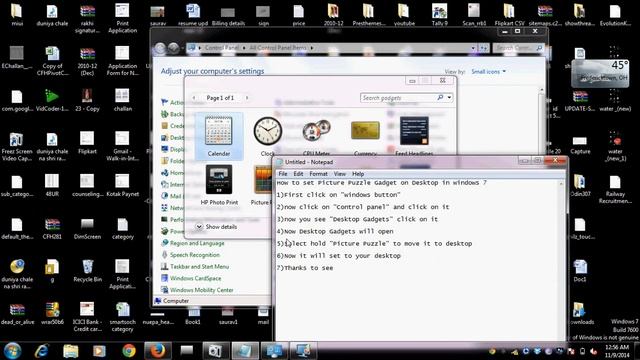The height and width of the screenshot is (360, 640).
Task: Select the Currency gadget
Action: [365, 136]
